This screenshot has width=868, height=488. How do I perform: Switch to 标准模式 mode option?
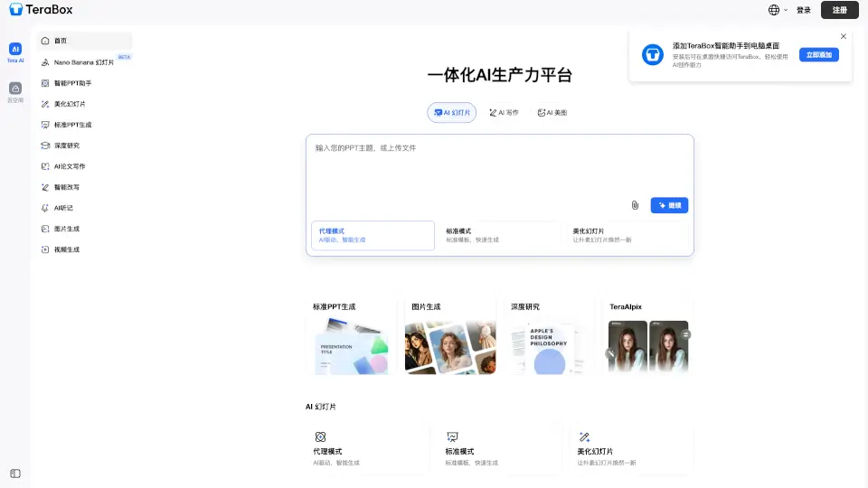click(x=499, y=235)
